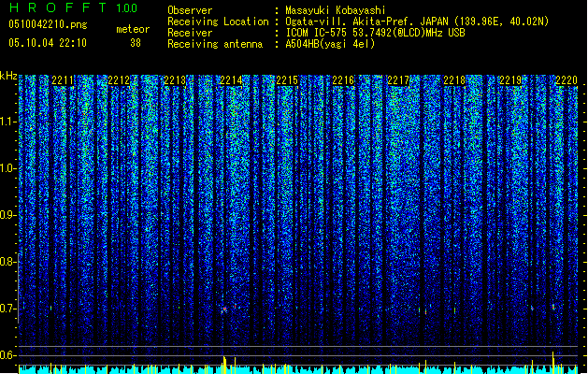Screen dimensions: 588x374
Task: Click the 0.9 frequency axis label
Action: (7, 215)
